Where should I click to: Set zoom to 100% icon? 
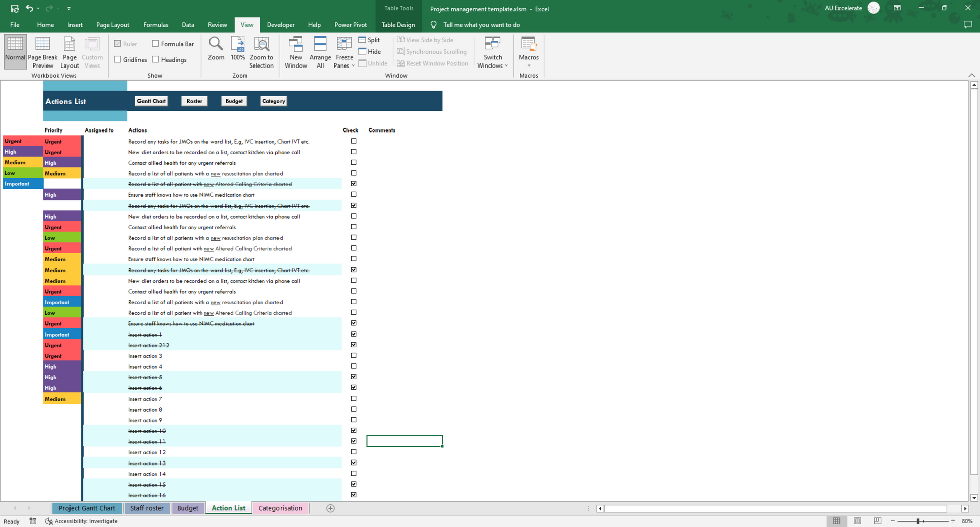[238, 44]
